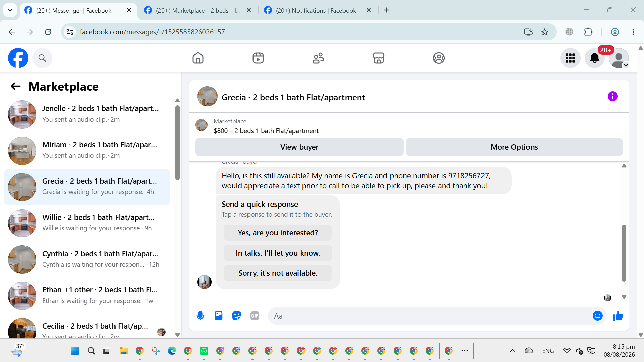Open the Marketplace storefront icon
This screenshot has height=362, width=644.
379,58
